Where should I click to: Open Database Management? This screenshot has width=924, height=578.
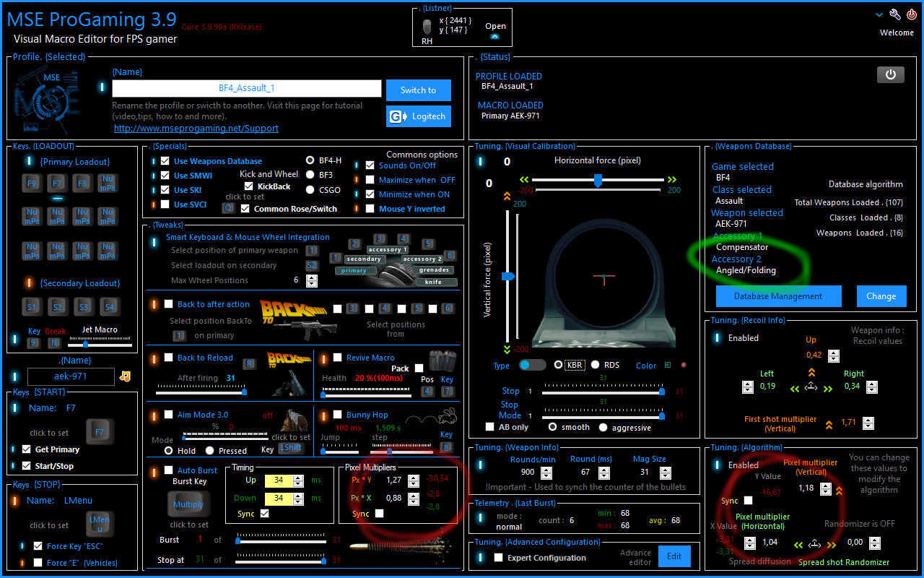[x=778, y=296]
